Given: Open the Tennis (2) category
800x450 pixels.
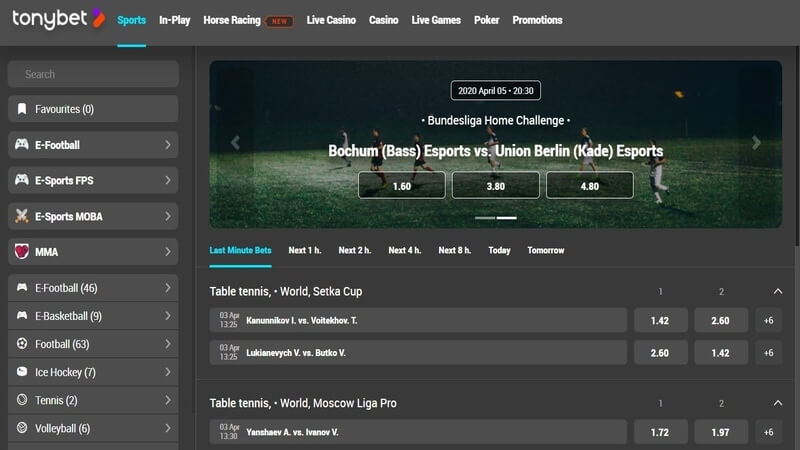Looking at the screenshot, I should [93, 400].
